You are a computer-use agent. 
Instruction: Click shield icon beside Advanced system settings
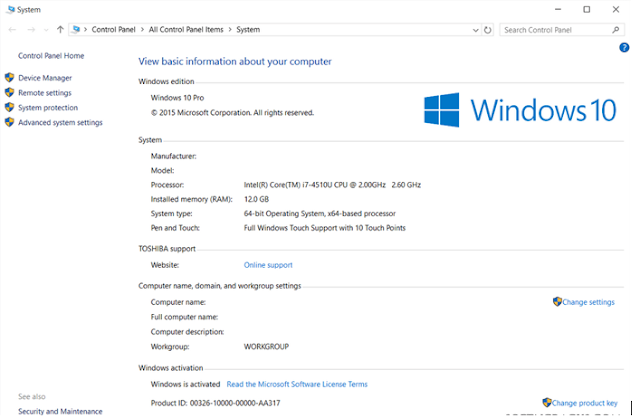[9, 122]
